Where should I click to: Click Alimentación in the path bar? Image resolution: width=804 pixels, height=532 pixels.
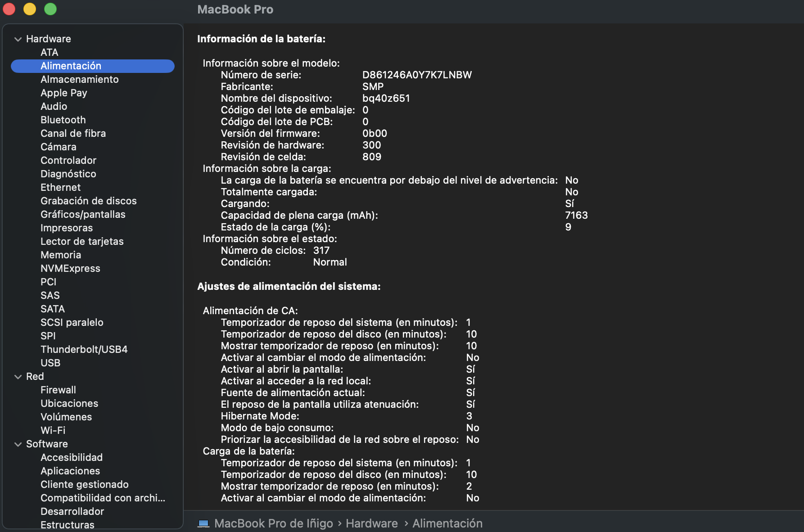(447, 523)
